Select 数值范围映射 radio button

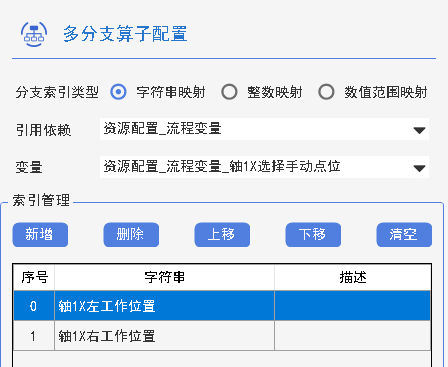[326, 92]
